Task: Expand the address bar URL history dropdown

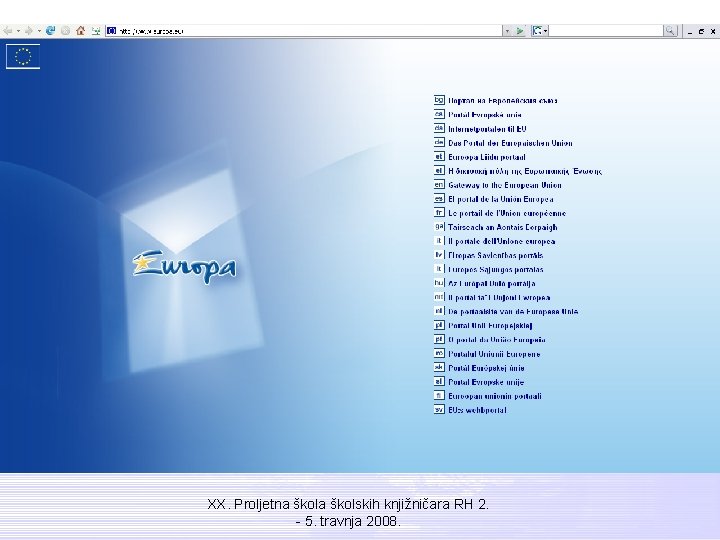Action: pyautogui.click(x=507, y=31)
